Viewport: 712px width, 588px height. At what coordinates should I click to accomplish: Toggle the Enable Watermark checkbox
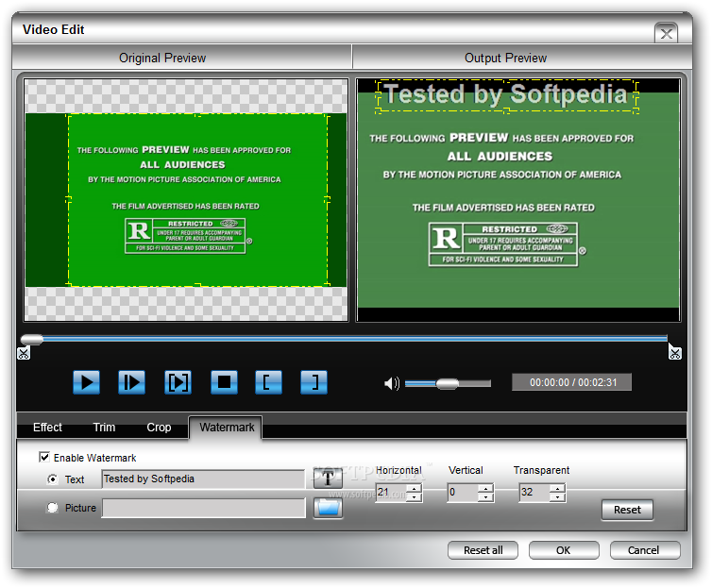tap(44, 457)
